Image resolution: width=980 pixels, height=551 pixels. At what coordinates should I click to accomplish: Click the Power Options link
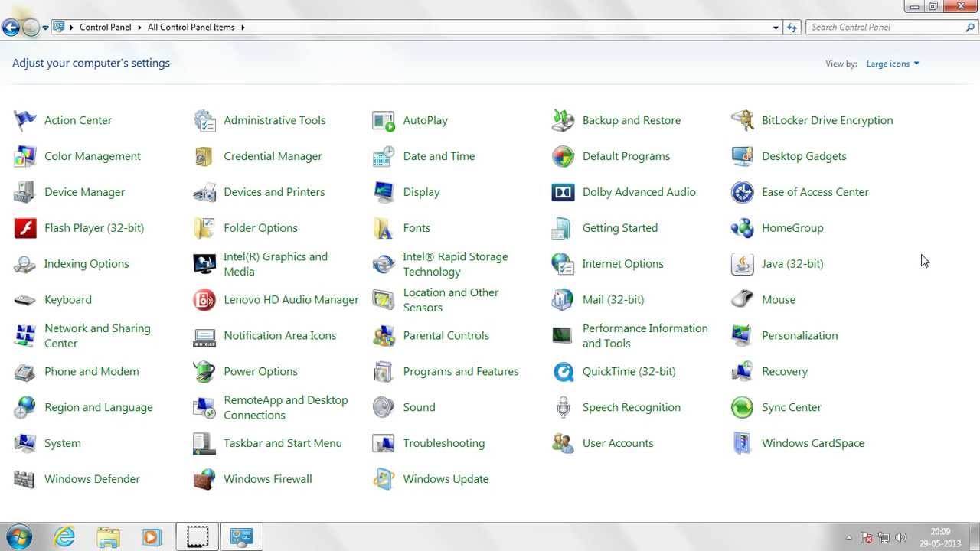260,372
